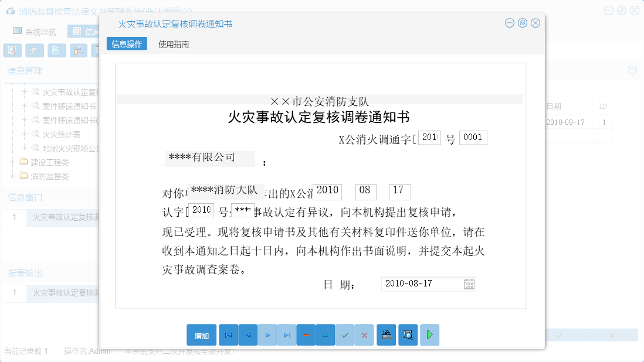Image resolution: width=644 pixels, height=362 pixels.
Task: Click the document page icon in main toolbar
Action: [x=57, y=50]
